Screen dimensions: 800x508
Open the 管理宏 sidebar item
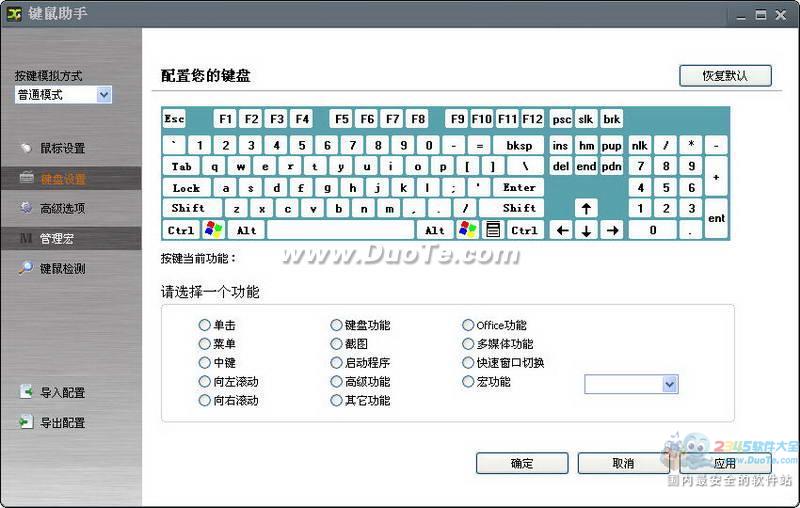pos(56,239)
